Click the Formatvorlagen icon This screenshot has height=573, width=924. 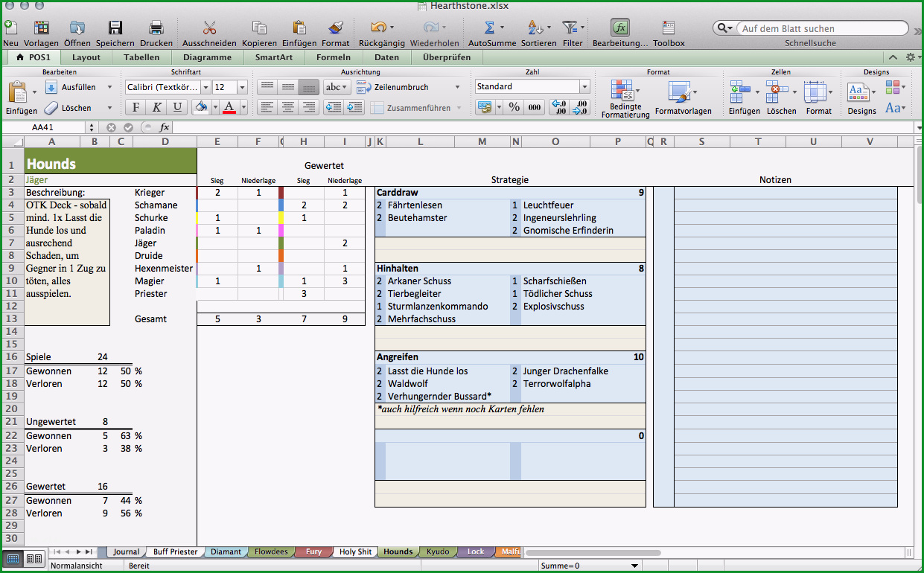[679, 93]
